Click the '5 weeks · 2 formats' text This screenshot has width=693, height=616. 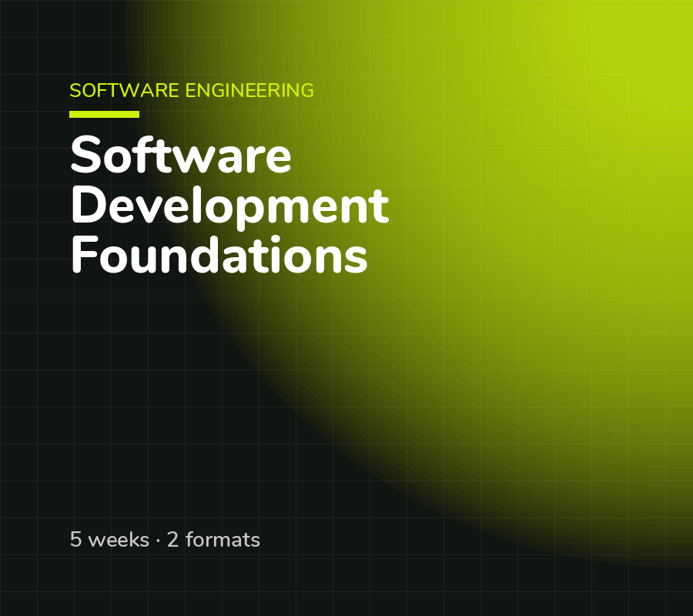[165, 540]
